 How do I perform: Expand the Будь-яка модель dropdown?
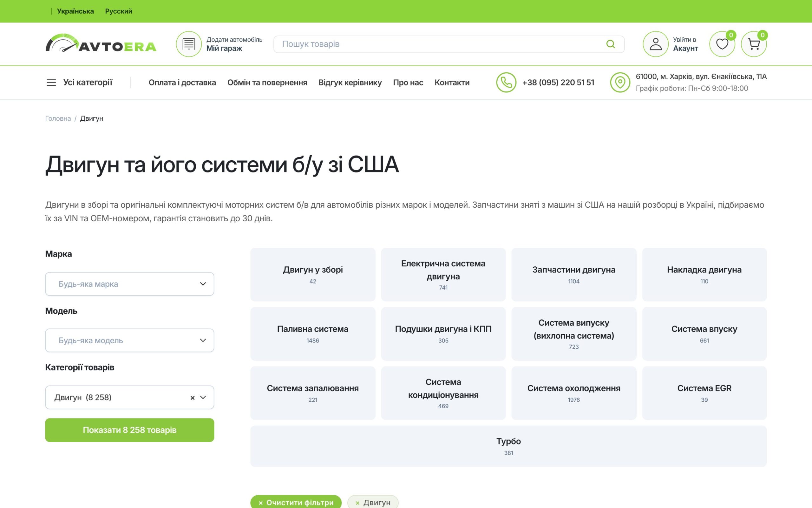129,340
